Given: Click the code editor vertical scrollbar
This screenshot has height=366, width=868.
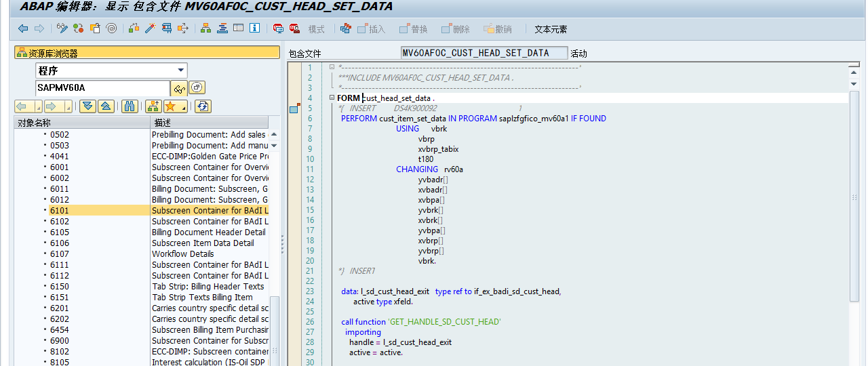Looking at the screenshot, I should pos(854,197).
